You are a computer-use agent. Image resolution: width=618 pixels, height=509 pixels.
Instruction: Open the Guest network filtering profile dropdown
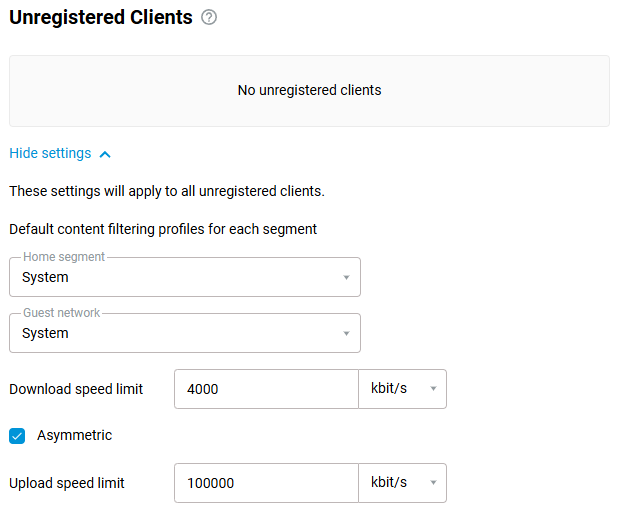184,333
